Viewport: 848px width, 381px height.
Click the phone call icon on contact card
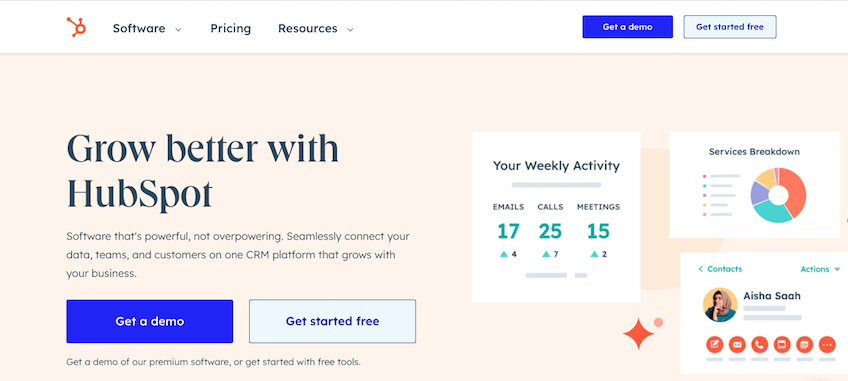759,344
